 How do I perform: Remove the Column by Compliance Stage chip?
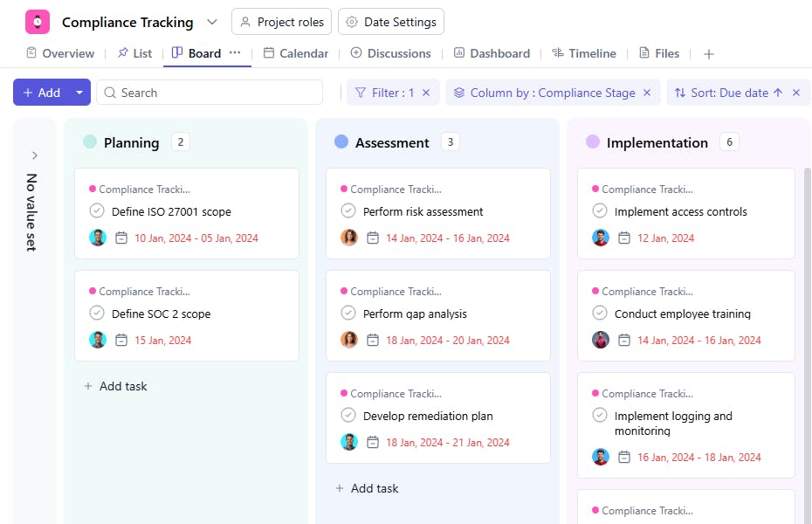(647, 93)
